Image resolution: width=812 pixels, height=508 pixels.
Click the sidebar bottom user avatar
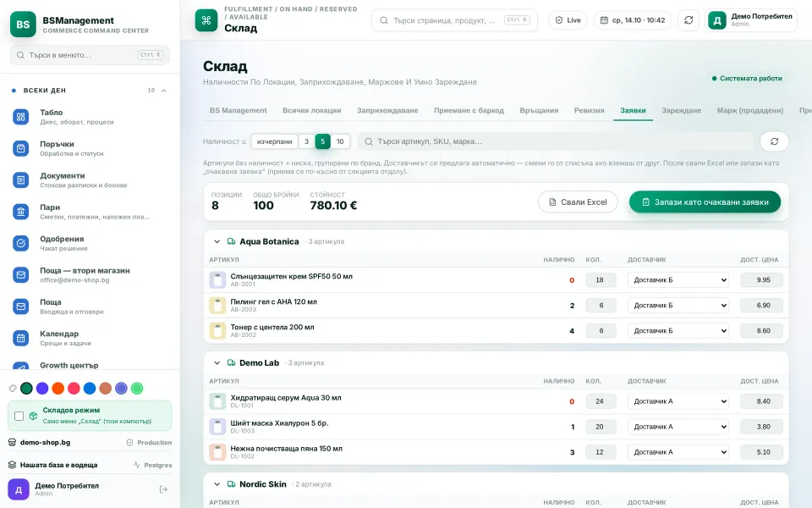[18, 489]
